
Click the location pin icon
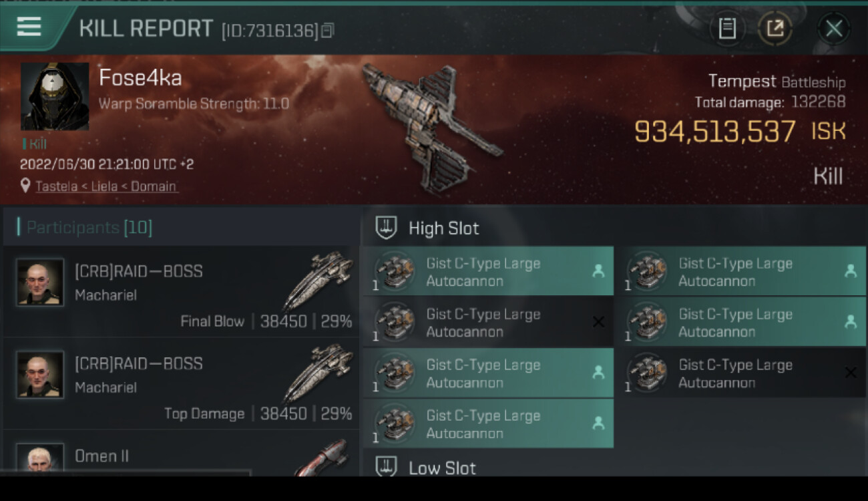tap(25, 186)
